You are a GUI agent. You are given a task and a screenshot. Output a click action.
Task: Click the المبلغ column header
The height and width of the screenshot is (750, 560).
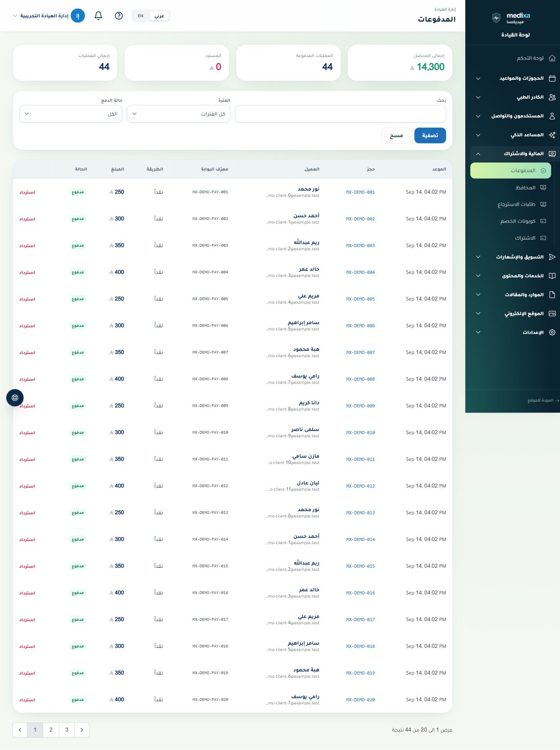click(118, 169)
